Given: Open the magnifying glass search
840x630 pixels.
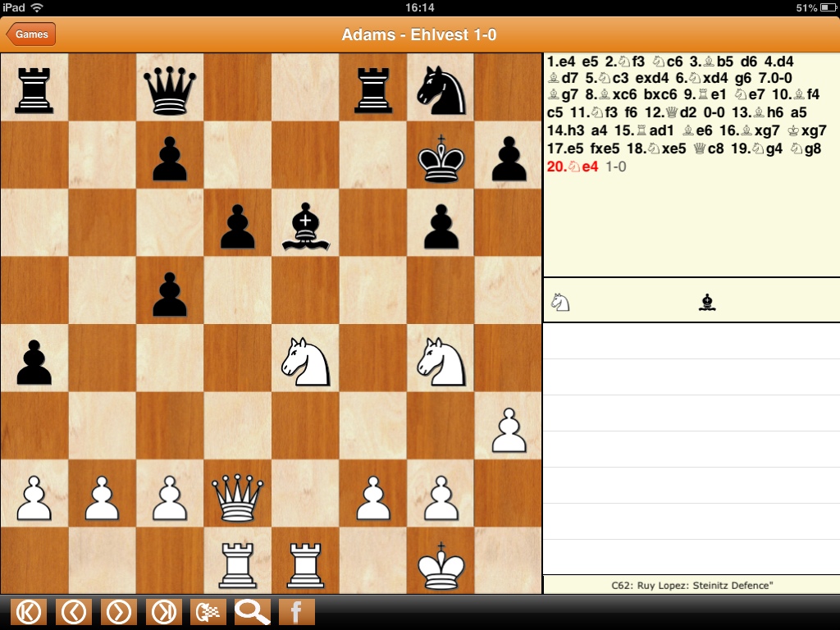Looking at the screenshot, I should [253, 612].
